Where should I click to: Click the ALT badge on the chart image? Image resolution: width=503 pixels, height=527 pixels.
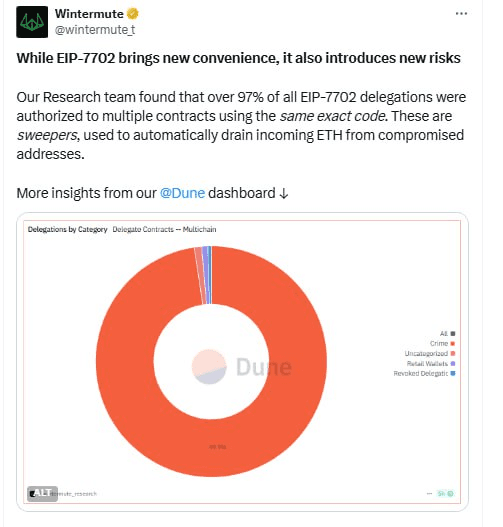42,493
